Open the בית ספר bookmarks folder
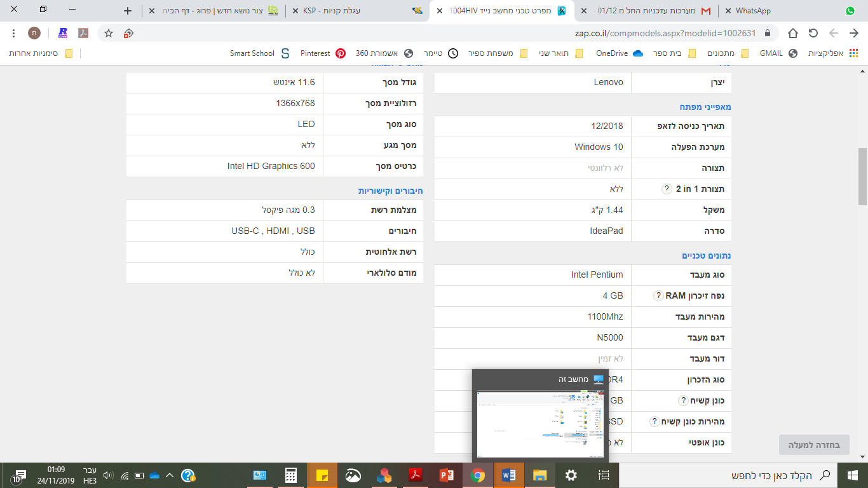This screenshot has height=488, width=868. coord(675,53)
